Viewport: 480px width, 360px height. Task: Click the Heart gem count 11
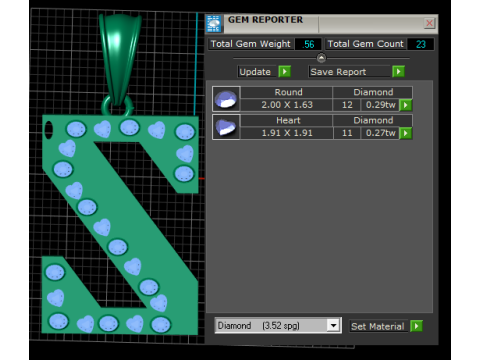tap(347, 133)
